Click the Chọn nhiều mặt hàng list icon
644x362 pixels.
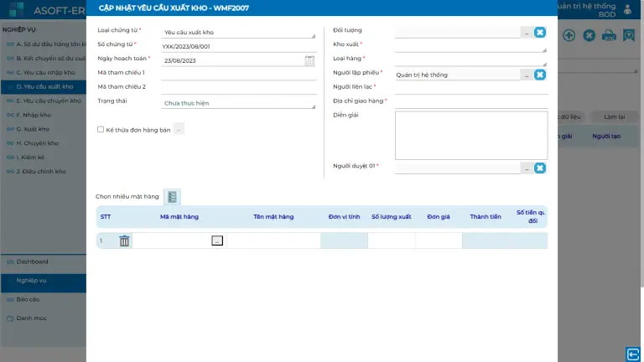click(172, 197)
